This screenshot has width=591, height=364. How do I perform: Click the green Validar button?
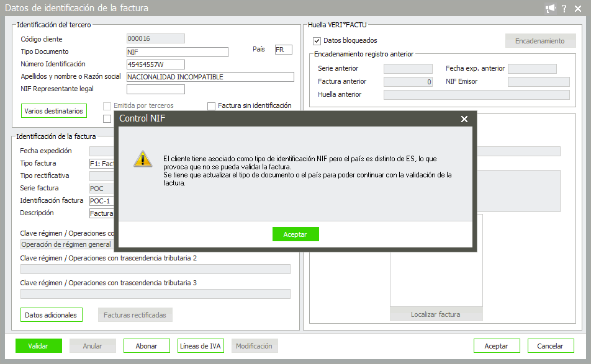pyautogui.click(x=40, y=346)
